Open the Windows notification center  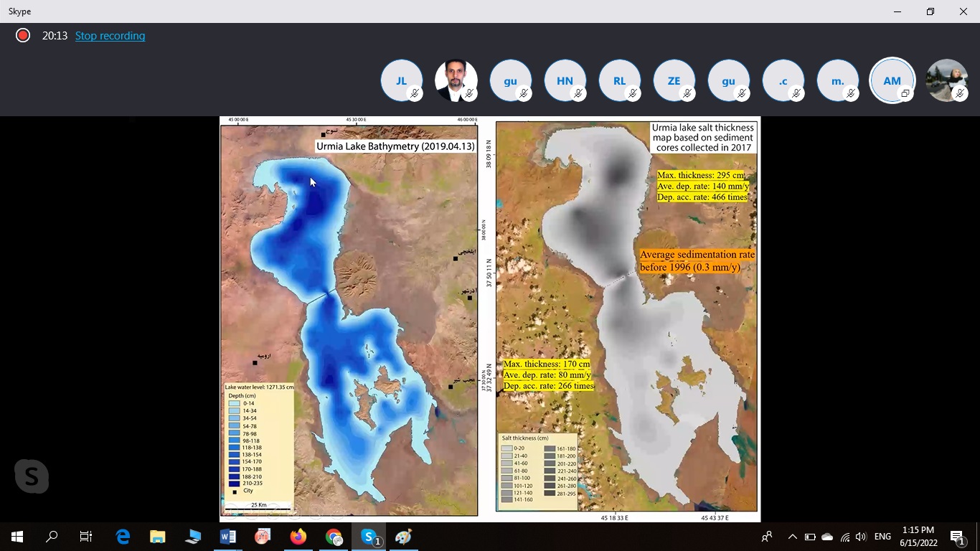[957, 537]
